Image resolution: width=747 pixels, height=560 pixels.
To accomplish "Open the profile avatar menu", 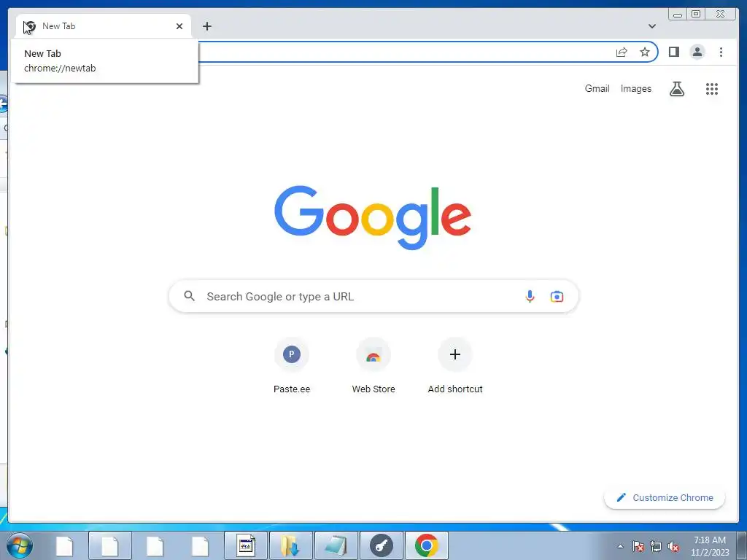I will point(697,52).
